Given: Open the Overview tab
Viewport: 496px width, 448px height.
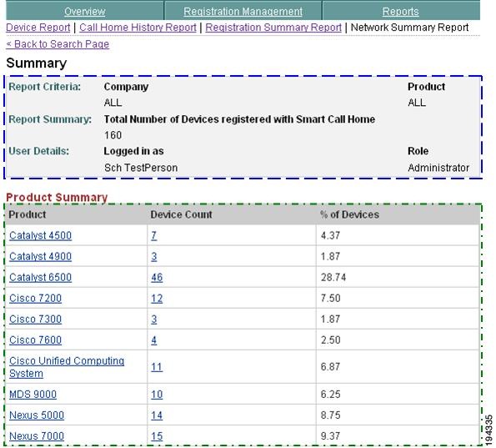Looking at the screenshot, I should click(x=84, y=12).
